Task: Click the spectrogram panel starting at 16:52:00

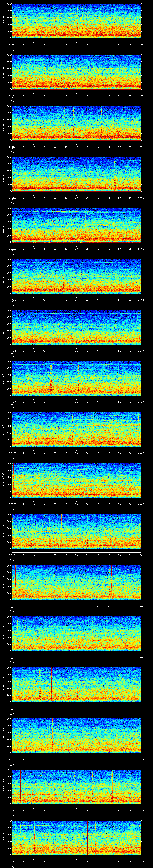Action: (x=76, y=327)
